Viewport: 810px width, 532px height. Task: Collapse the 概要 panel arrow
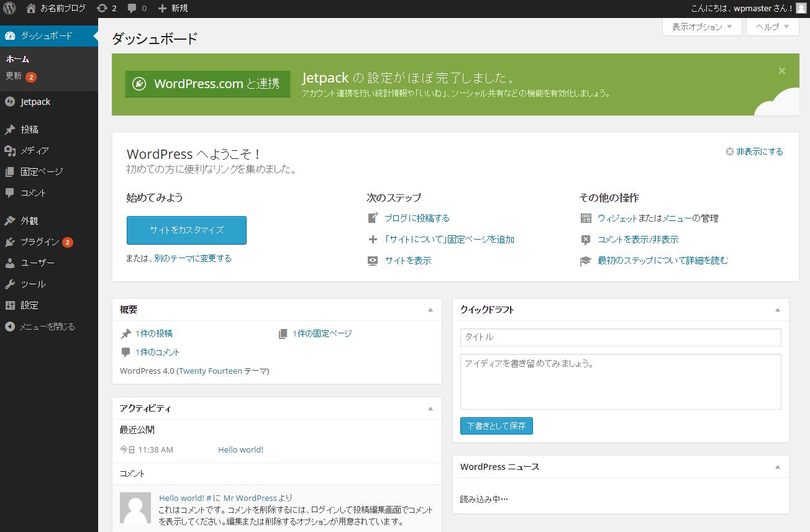click(430, 310)
